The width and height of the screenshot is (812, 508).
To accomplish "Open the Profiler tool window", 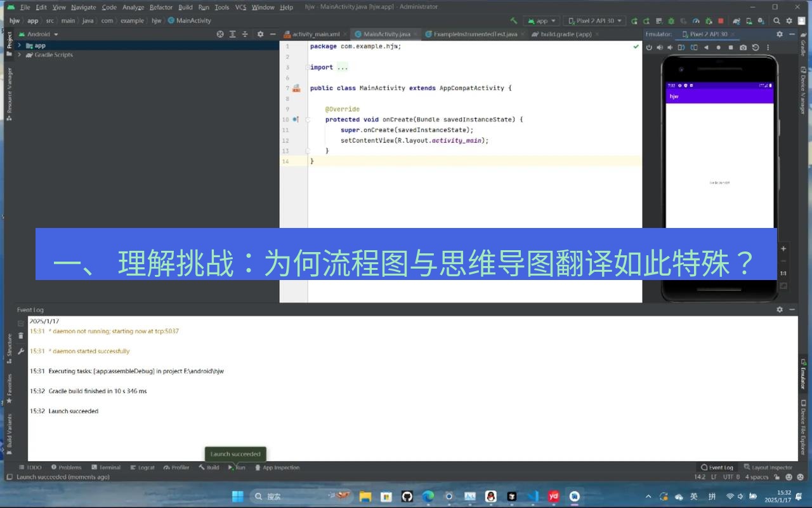I will (176, 467).
